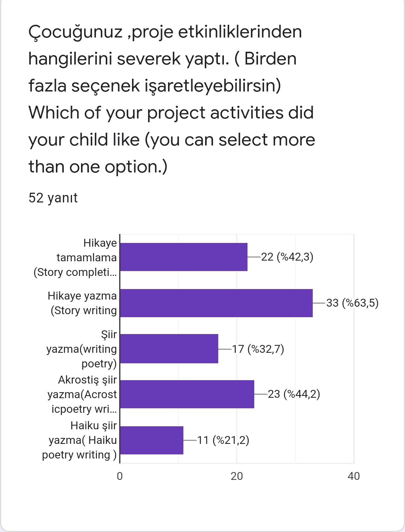This screenshot has height=532, width=405.
Task: Click the question title text
Action: [172, 99]
